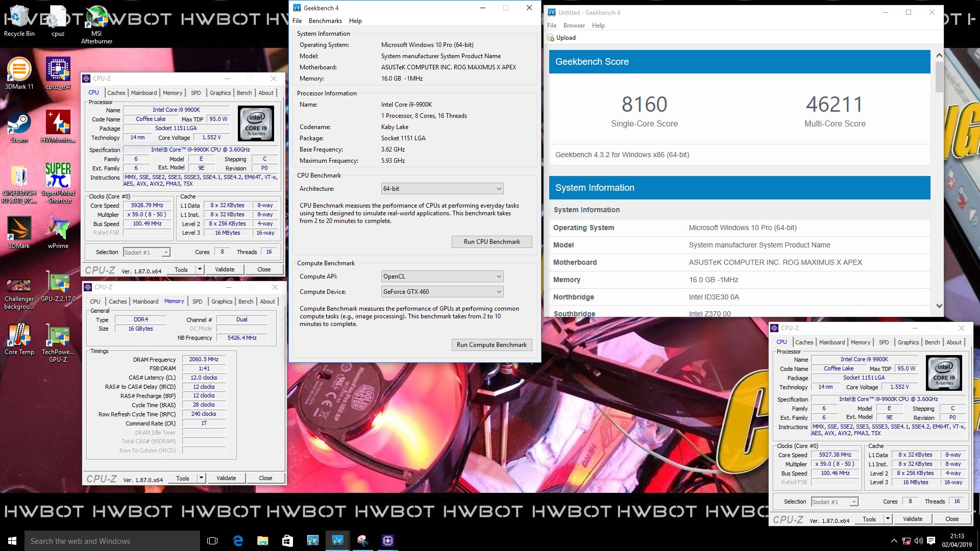
Task: Open the Recycle Bin desktop icon
Action: click(19, 20)
